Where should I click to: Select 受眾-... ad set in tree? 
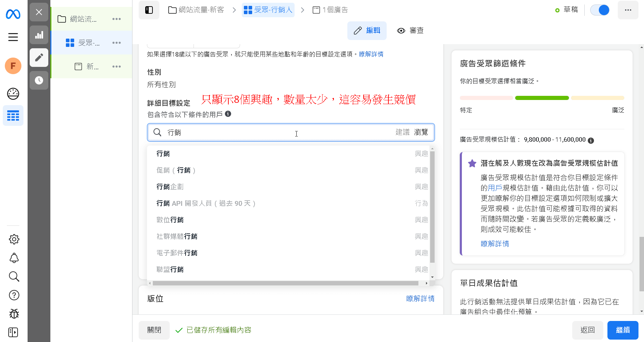coord(83,43)
